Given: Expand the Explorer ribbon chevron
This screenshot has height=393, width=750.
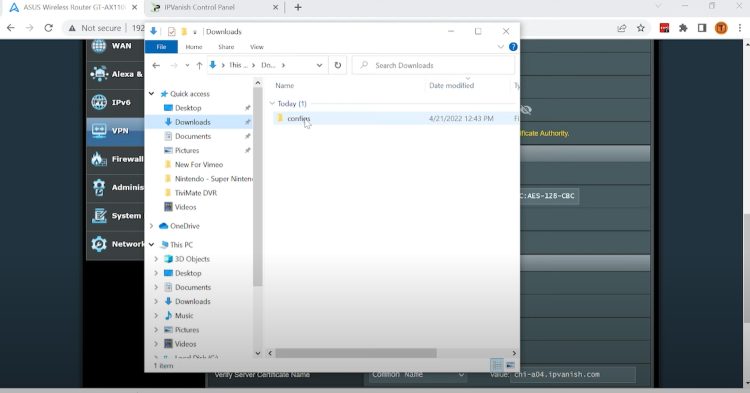Looking at the screenshot, I should 500,47.
